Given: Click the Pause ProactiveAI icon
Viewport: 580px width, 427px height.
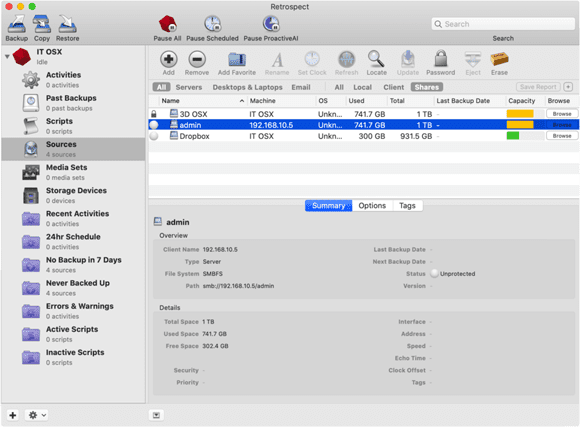Looking at the screenshot, I should (x=271, y=24).
